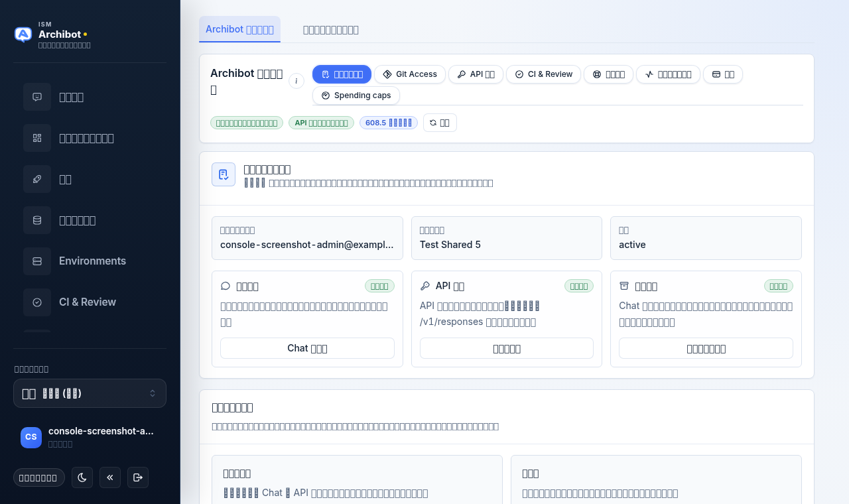
Task: Click the language pill button beside the moon
Action: 39,477
